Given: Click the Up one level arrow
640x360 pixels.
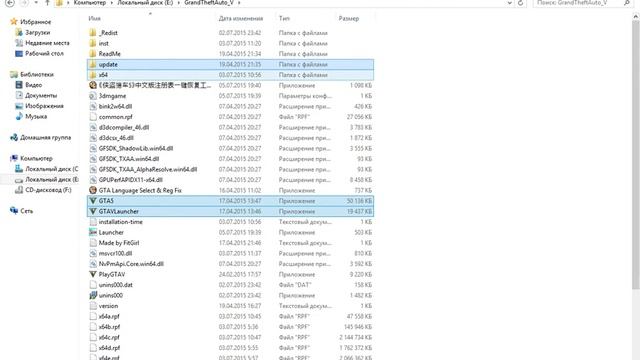Looking at the screenshot, I should (x=47, y=2).
